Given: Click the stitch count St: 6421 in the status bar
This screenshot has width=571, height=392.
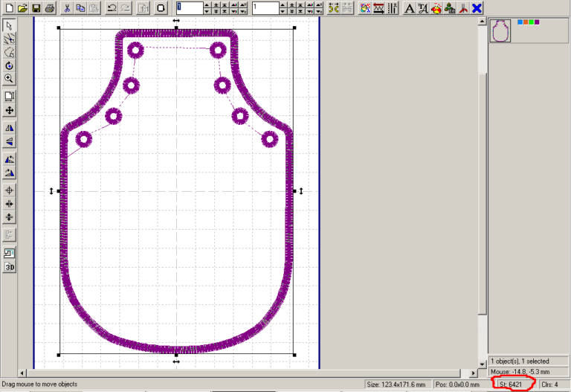Looking at the screenshot, I should [514, 385].
